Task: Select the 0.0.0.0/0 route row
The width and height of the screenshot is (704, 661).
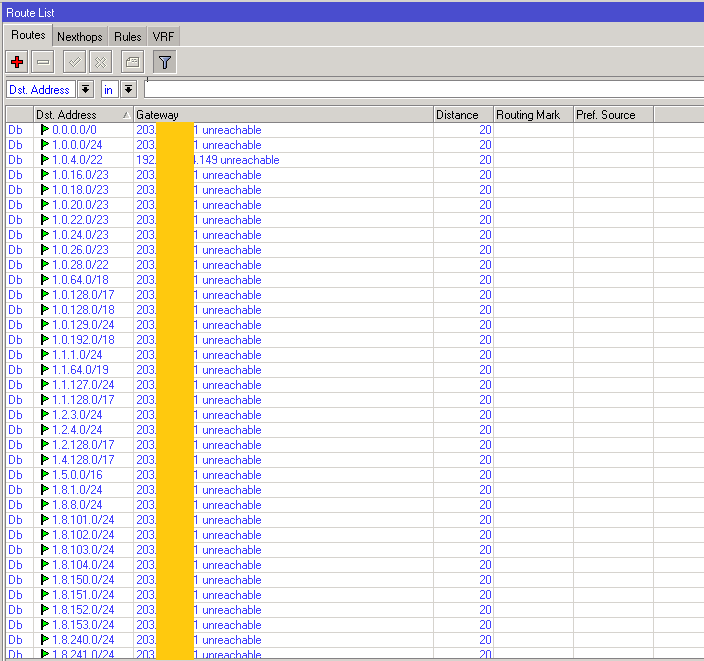Action: [355, 130]
